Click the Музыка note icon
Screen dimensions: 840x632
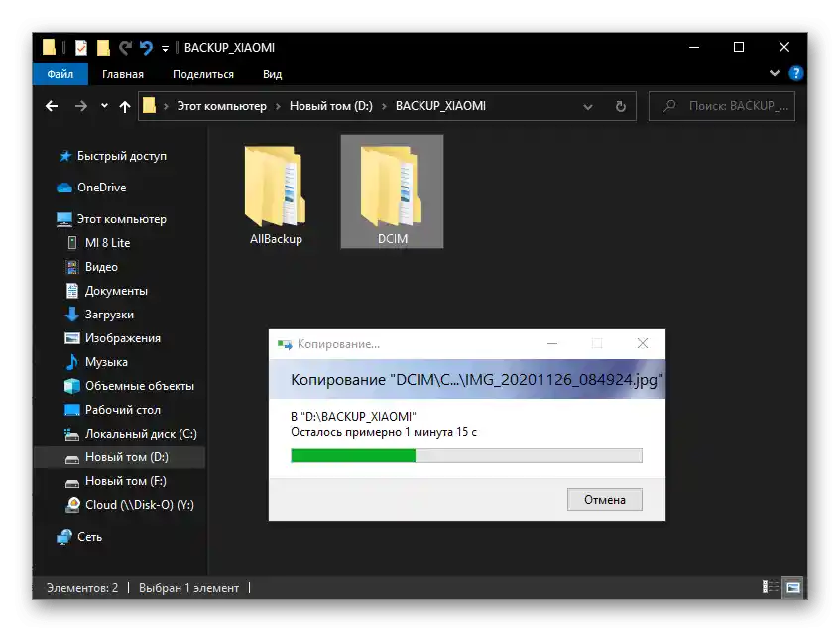coord(71,362)
